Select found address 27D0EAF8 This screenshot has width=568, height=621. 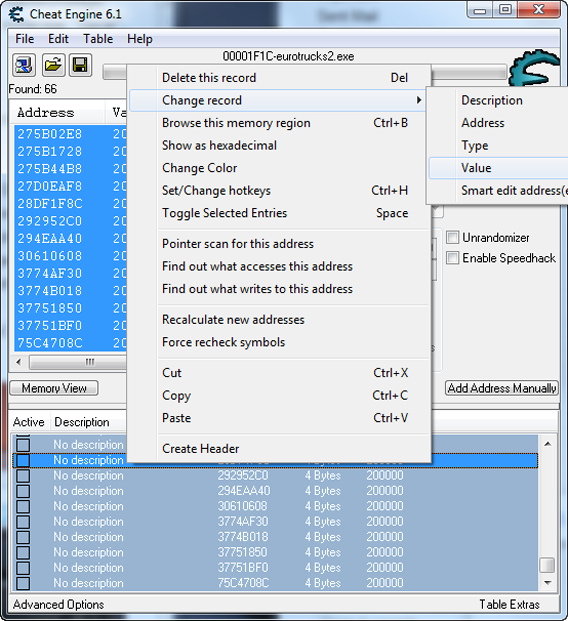[x=50, y=186]
